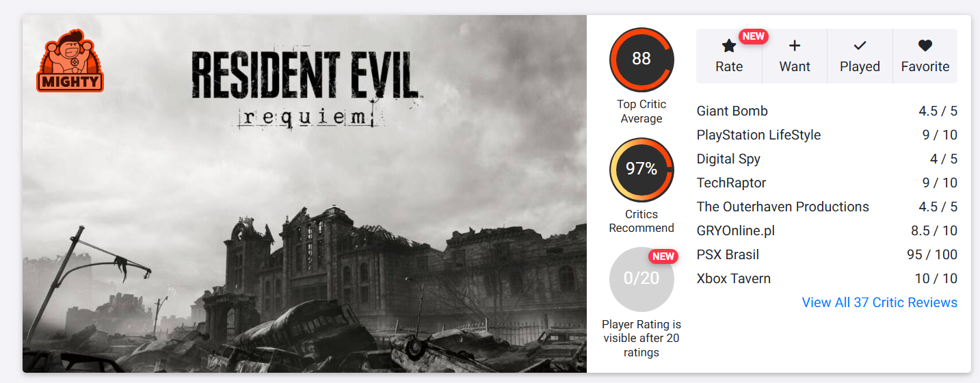The width and height of the screenshot is (980, 383).
Task: Open the Giant Bomb review
Action: 732,111
